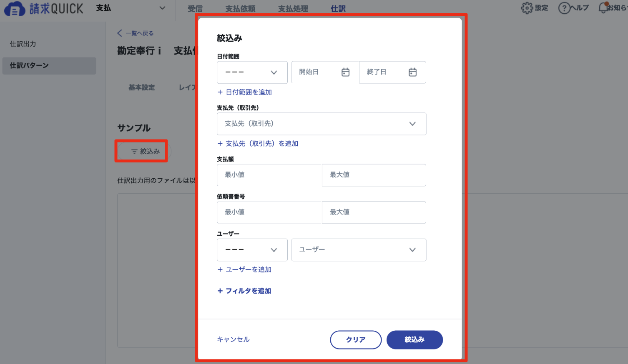Open the 支払先（取引先） dropdown
Screen dimensions: 628x364
pos(322,124)
